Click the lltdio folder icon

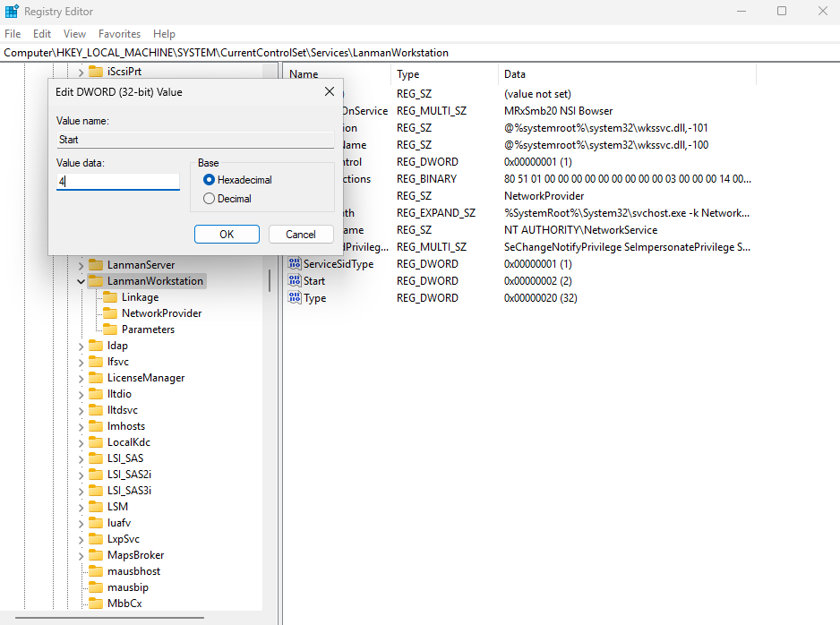point(96,394)
